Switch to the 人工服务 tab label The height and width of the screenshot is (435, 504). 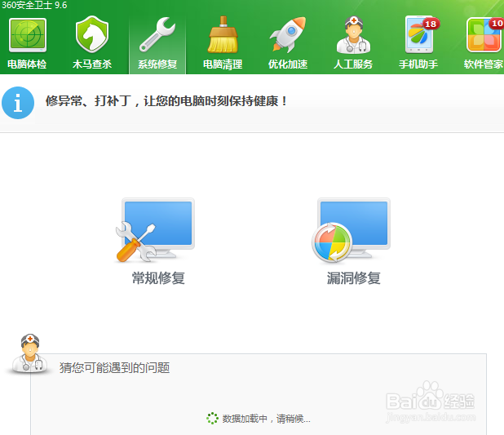[x=353, y=64]
